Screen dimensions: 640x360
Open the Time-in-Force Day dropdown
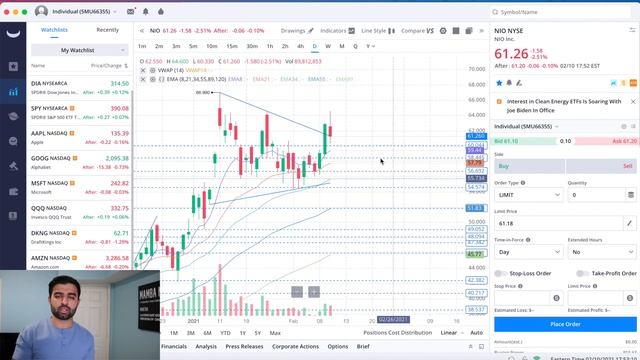[529, 252]
